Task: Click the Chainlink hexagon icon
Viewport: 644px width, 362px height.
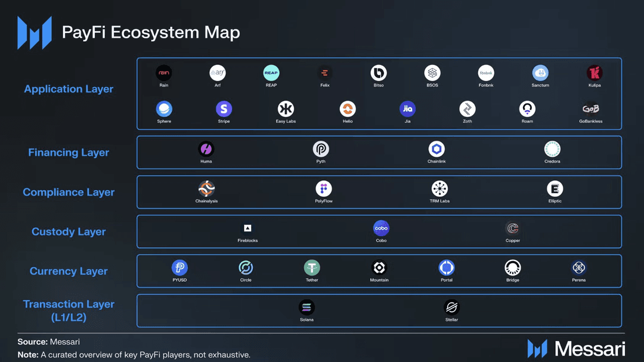Action: pos(436,149)
